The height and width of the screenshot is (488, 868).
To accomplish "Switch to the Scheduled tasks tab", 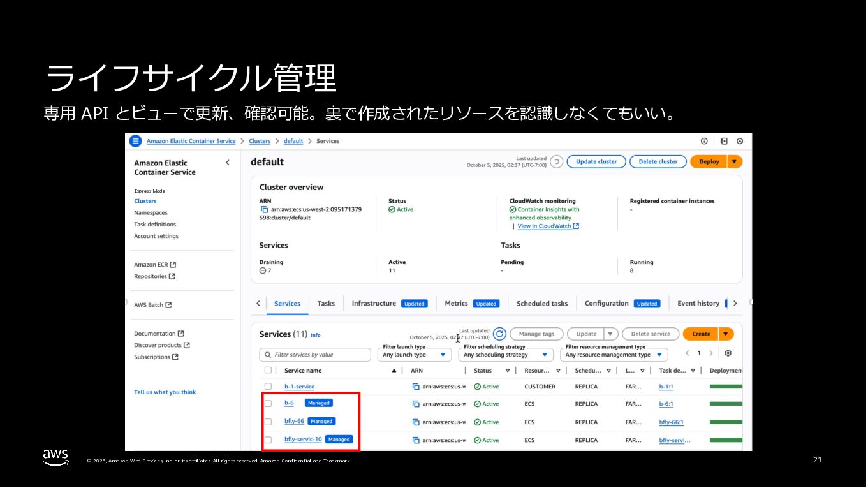I will coord(542,304).
